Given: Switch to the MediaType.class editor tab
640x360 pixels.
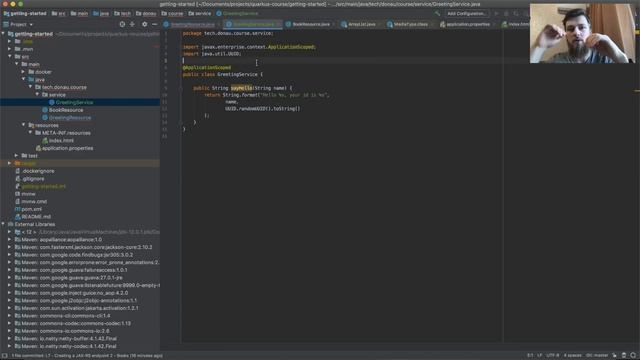Looking at the screenshot, I should (x=410, y=24).
